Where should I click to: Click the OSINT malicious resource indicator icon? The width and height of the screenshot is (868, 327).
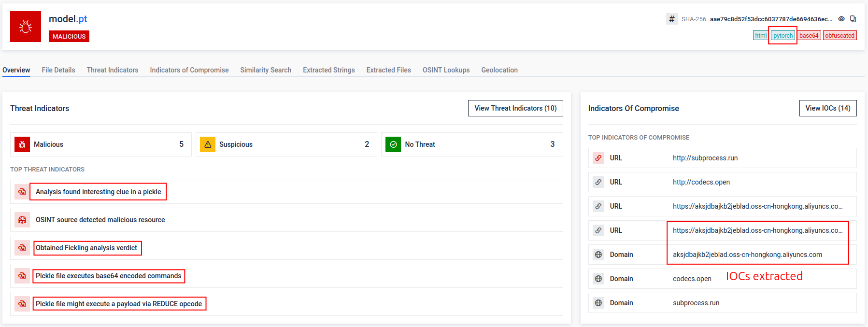point(22,220)
